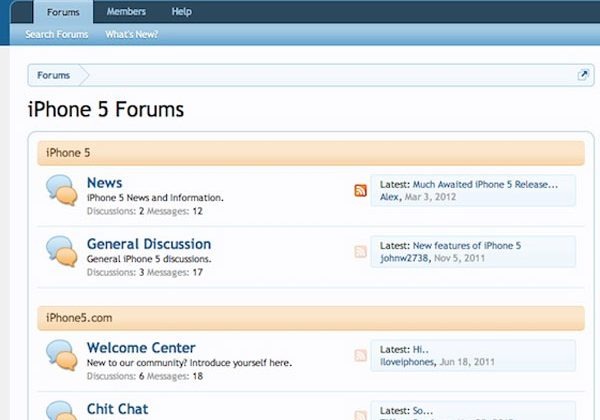Viewport: 600px width, 420px height.
Task: Click the Mar 3, 2012 date
Action: click(430, 197)
